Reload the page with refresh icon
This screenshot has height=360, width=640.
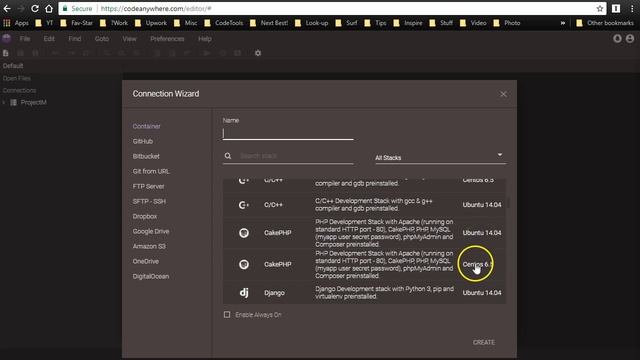point(35,8)
